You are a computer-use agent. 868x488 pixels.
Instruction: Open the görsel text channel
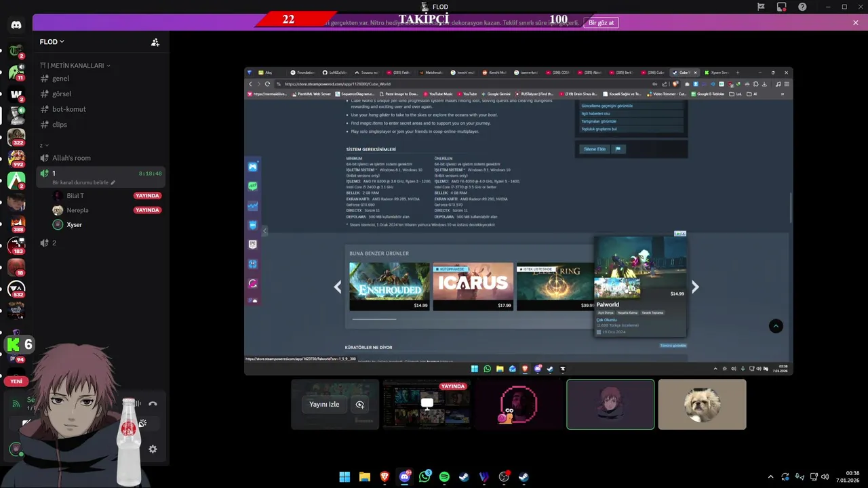pyautogui.click(x=101, y=94)
